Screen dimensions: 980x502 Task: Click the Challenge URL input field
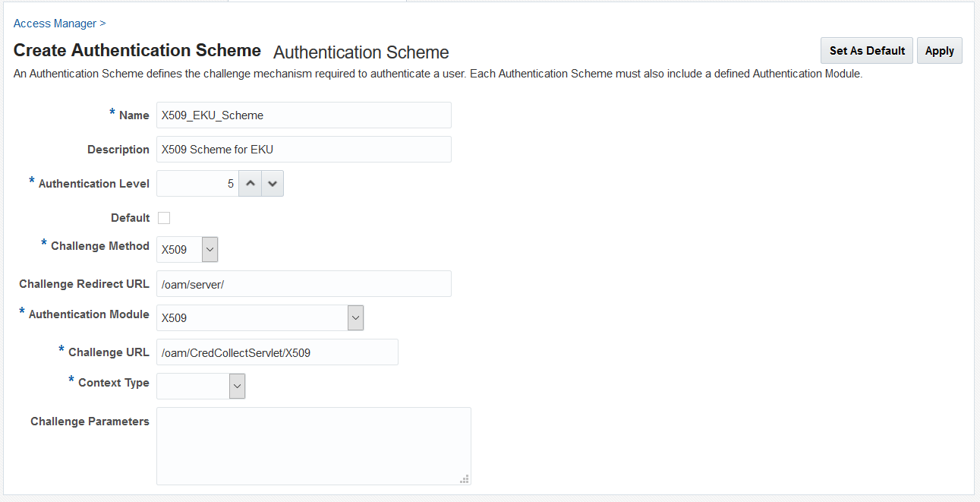click(277, 352)
